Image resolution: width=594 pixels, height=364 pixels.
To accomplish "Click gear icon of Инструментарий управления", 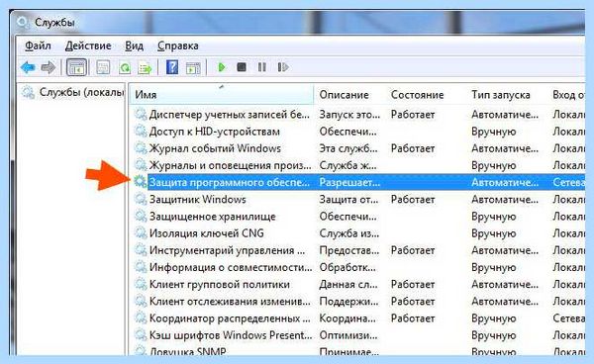I will pos(141,249).
